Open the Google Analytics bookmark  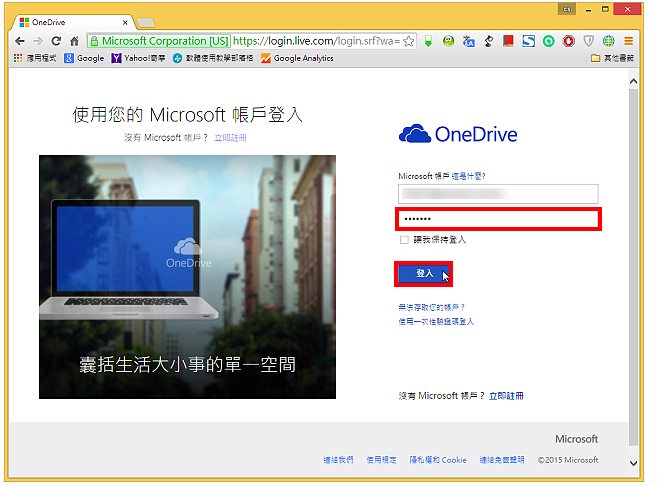click(x=297, y=58)
